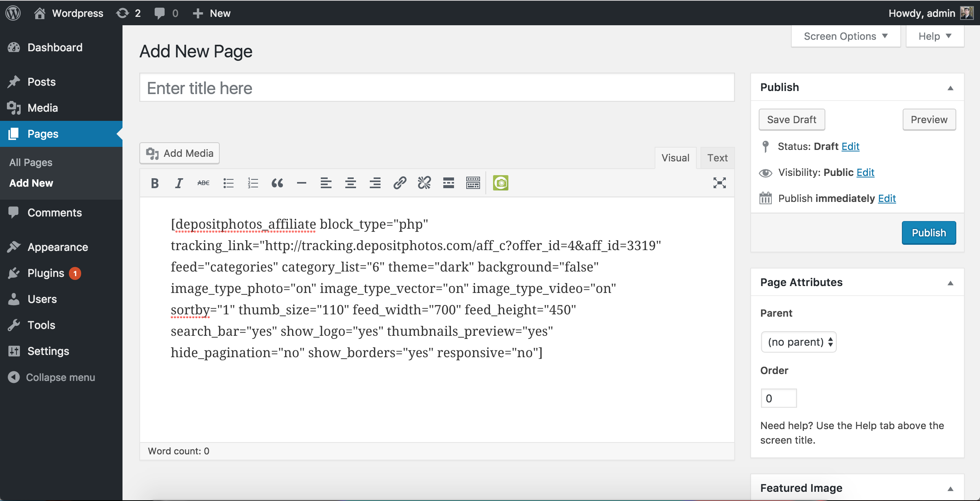Viewport: 980px width, 501px height.
Task: Collapse the admin sidebar menu
Action: [x=52, y=377]
